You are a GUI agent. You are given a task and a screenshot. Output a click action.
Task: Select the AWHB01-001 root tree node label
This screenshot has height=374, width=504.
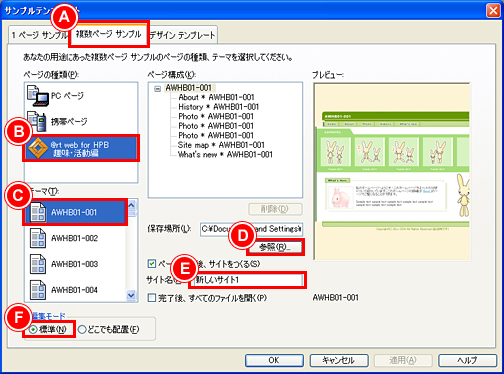click(x=189, y=88)
